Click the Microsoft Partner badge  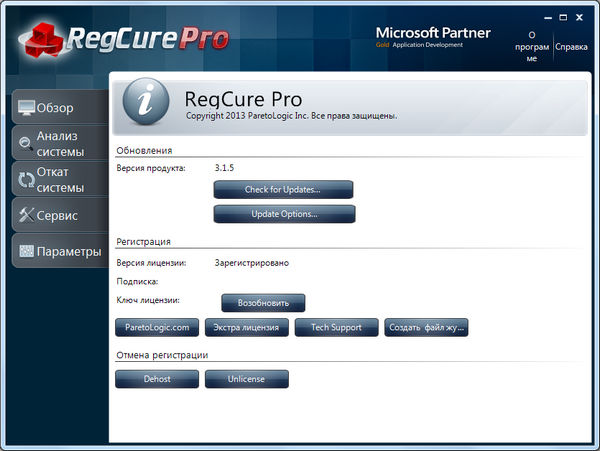point(433,39)
